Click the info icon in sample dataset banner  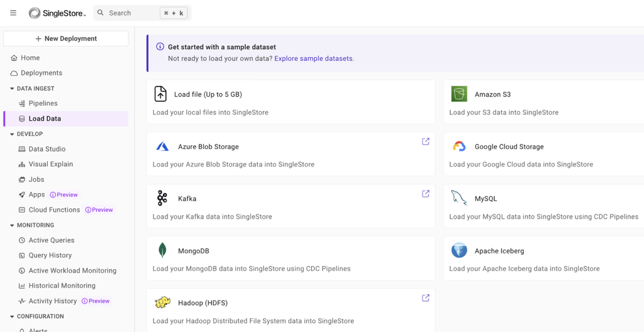coord(160,47)
